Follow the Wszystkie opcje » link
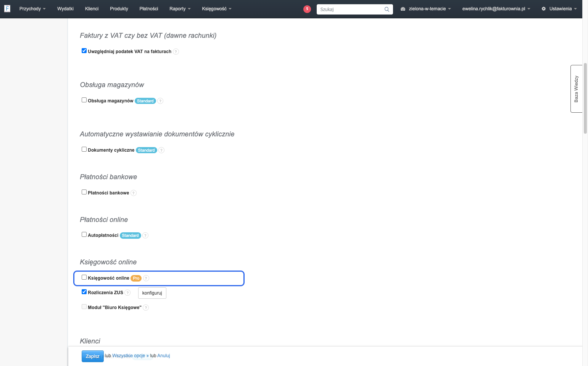 click(x=130, y=356)
